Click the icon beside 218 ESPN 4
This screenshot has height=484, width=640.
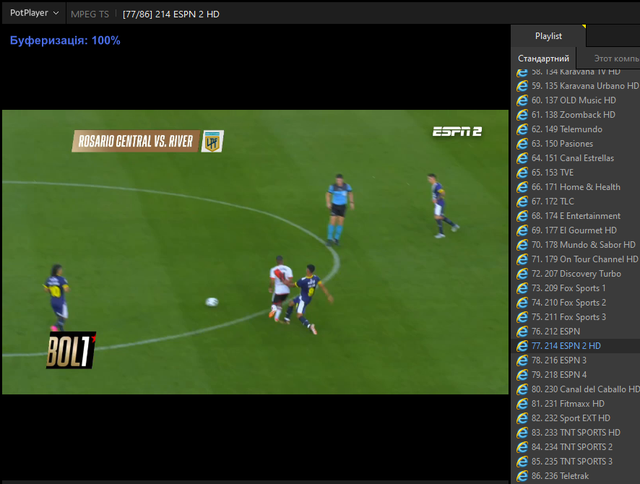click(522, 375)
